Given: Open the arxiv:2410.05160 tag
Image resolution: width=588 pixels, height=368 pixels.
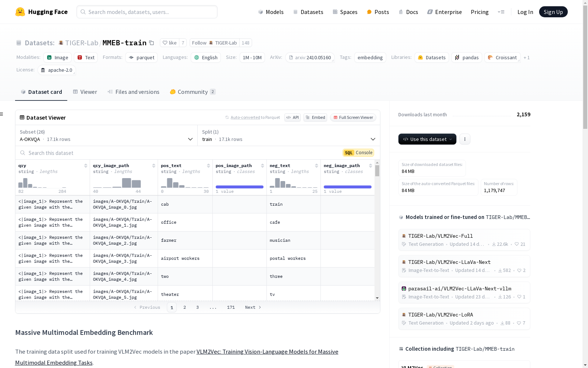Looking at the screenshot, I should [x=310, y=57].
